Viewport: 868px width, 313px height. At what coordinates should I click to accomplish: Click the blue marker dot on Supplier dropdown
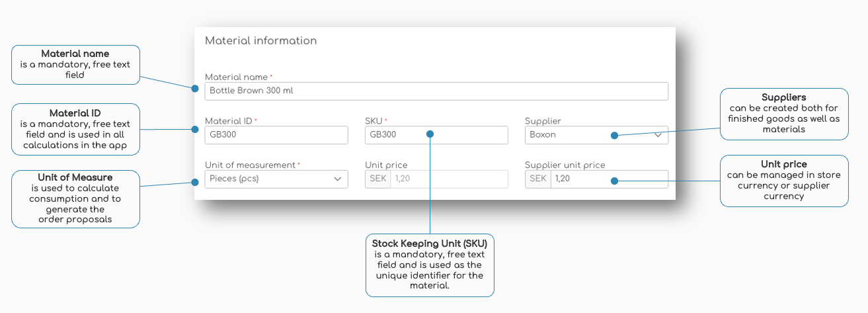pyautogui.click(x=614, y=135)
